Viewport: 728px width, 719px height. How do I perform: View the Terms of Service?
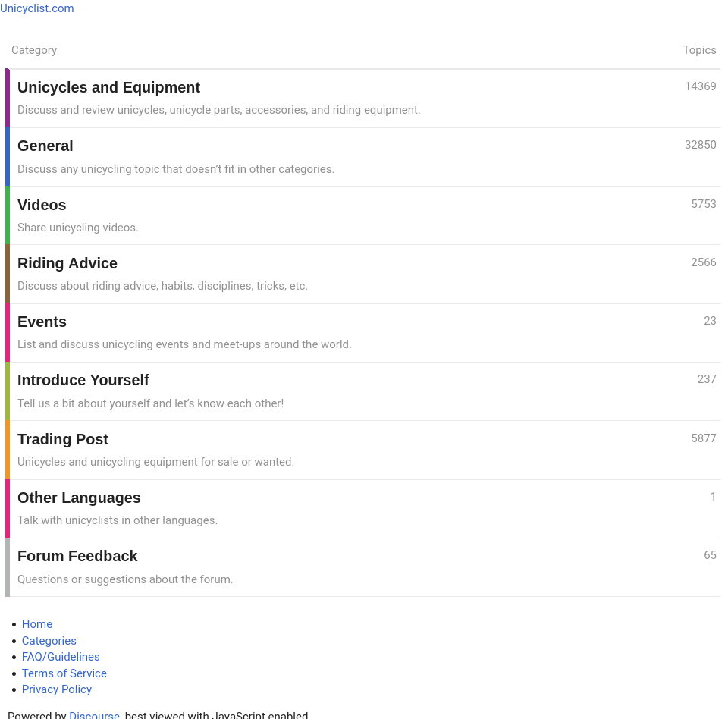point(64,673)
